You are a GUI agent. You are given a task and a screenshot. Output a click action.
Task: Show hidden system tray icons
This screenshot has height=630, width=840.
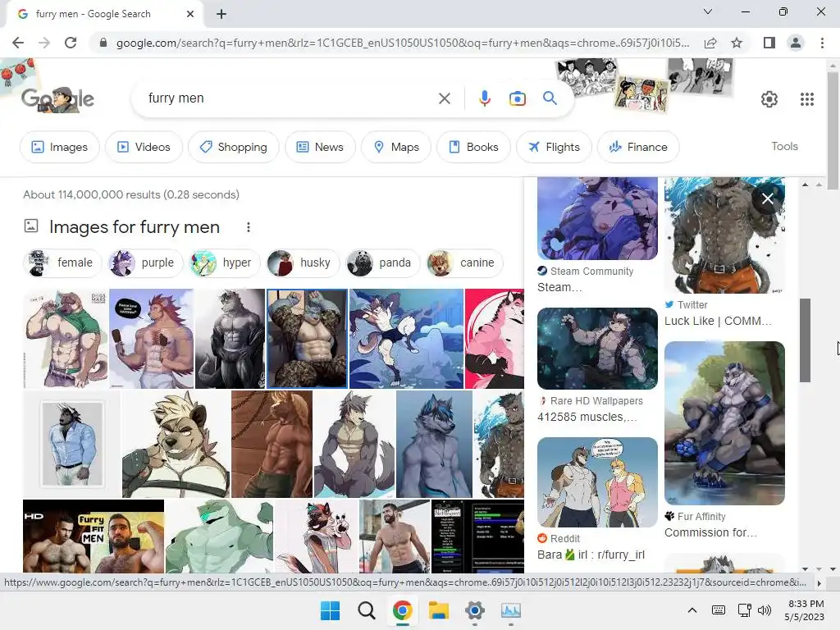(692, 610)
